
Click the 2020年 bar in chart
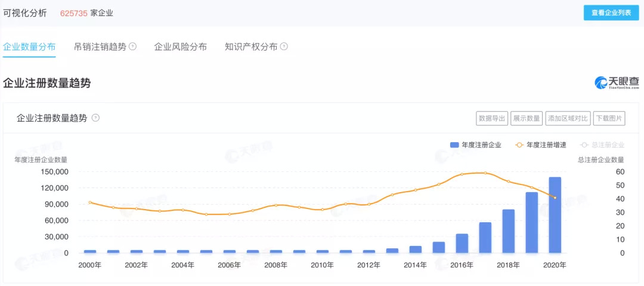(555, 215)
